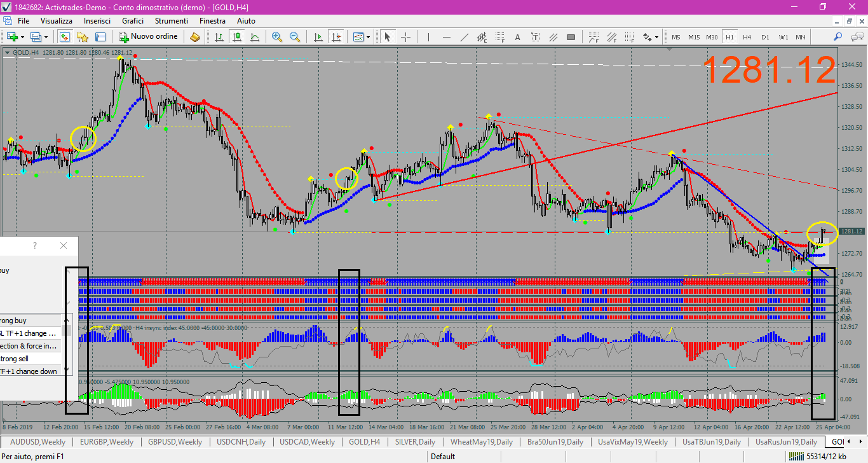Switch to AUDUSD,Weekly chart tab

pyautogui.click(x=37, y=441)
